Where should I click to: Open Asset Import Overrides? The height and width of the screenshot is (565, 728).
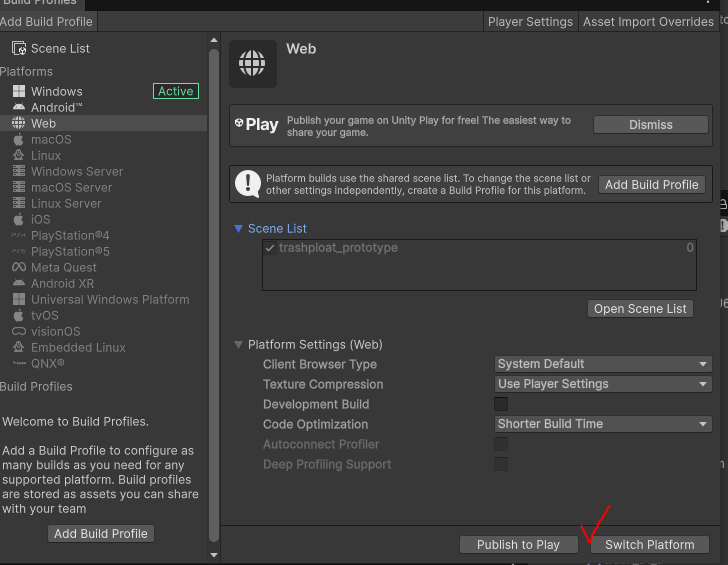(648, 22)
